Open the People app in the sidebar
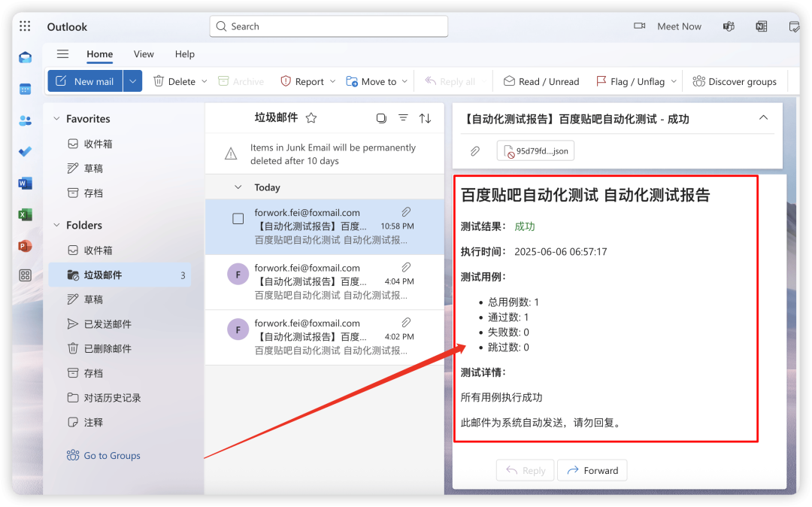The width and height of the screenshot is (812, 507). [x=25, y=120]
